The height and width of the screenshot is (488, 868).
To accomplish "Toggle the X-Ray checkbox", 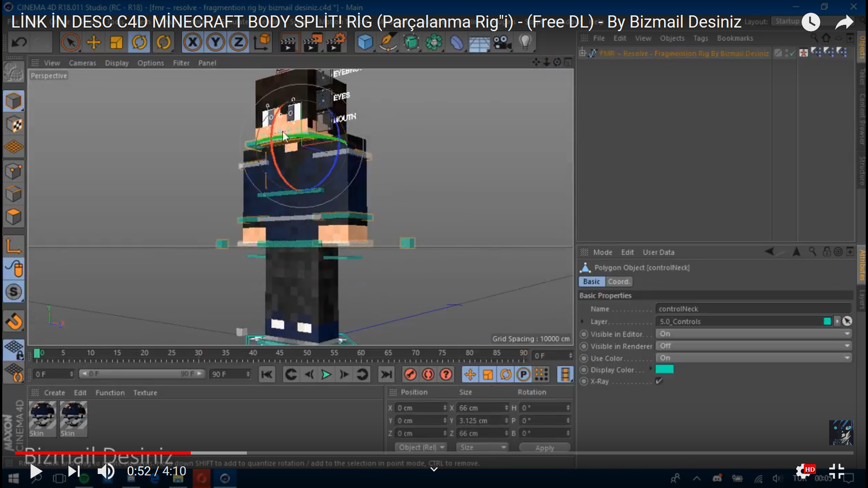I will [x=659, y=381].
